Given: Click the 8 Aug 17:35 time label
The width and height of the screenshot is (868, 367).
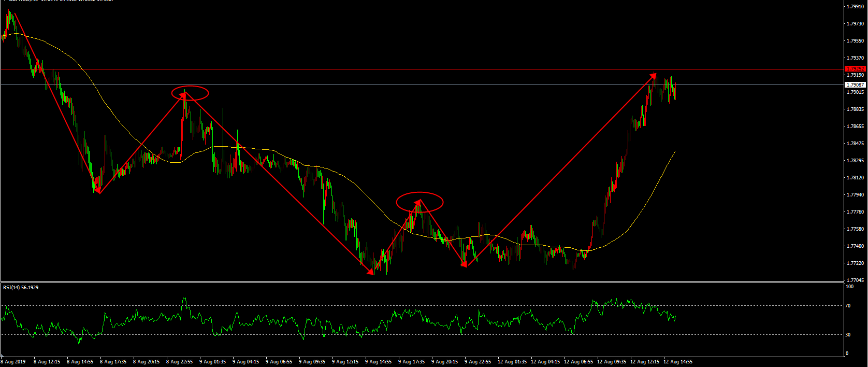Looking at the screenshot, I should 113,362.
